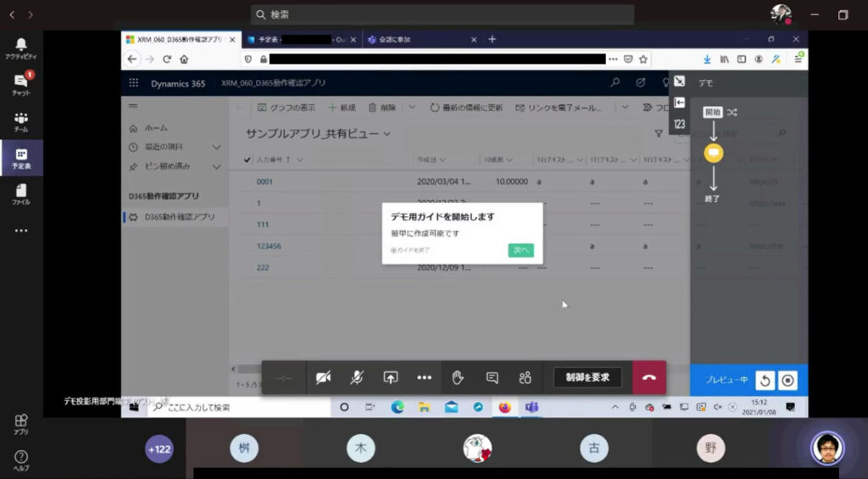Open the Help icon at bottom of sidebar
Viewport: 868px width, 479px height.
pos(21,459)
